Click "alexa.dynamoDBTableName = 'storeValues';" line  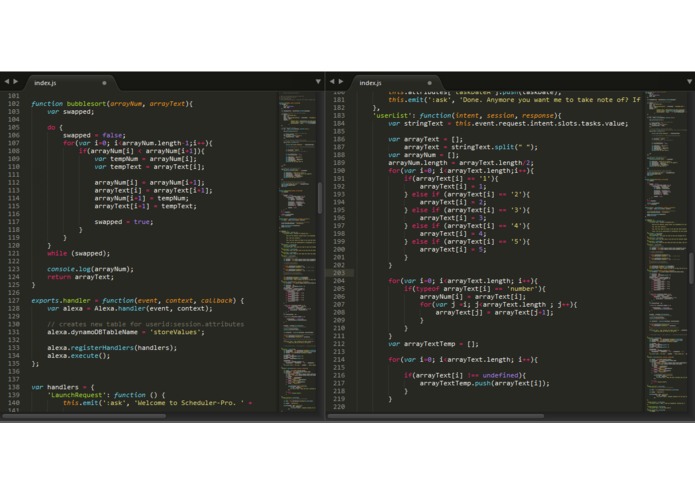point(126,332)
